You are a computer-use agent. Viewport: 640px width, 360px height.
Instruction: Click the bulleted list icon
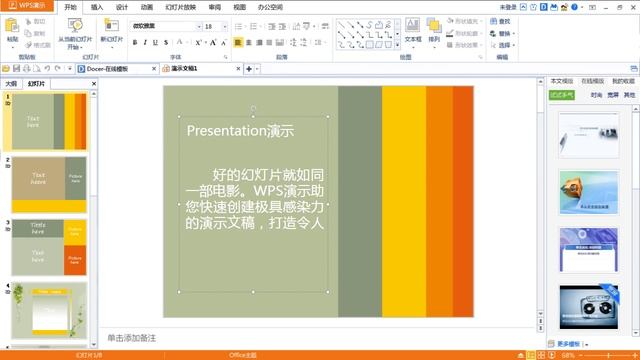(x=238, y=27)
